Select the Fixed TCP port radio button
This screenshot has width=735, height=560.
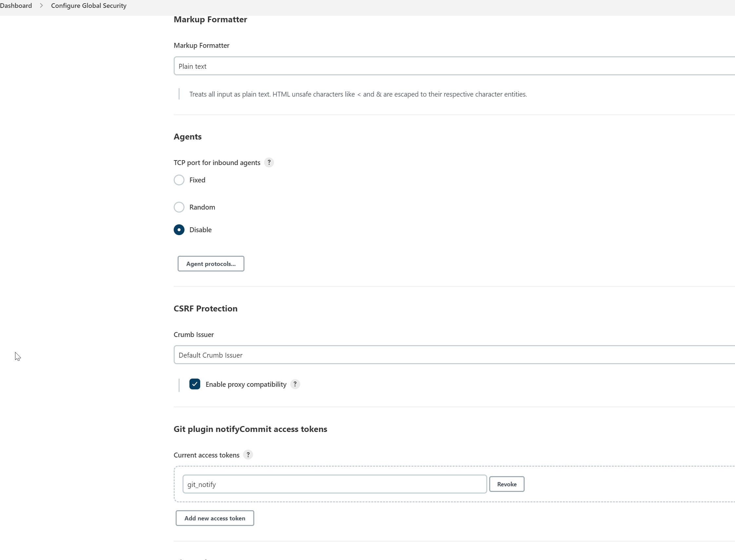click(179, 180)
